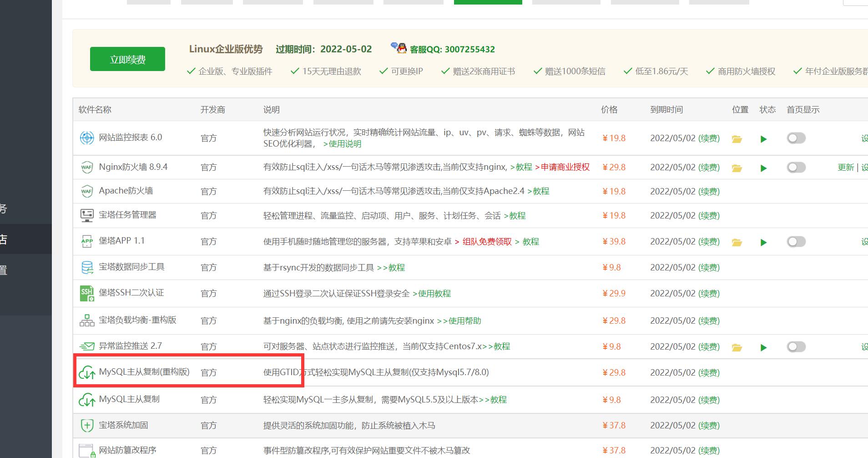The height and width of the screenshot is (458, 868).
Task: Click 续费 in MySQL主从复制(重构版) row
Action: click(x=709, y=372)
